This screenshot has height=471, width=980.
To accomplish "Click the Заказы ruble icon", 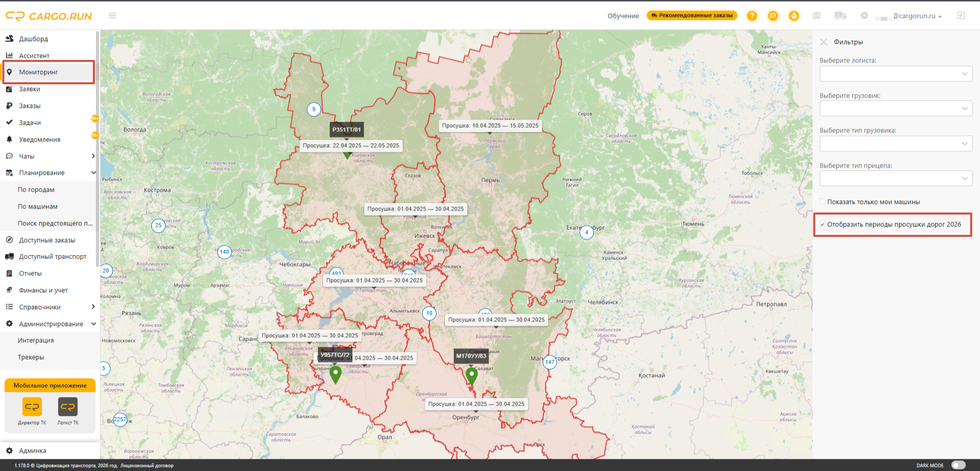I will [x=9, y=106].
